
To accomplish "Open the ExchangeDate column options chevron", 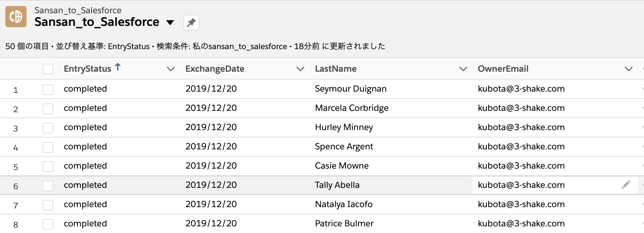I will pyautogui.click(x=300, y=69).
